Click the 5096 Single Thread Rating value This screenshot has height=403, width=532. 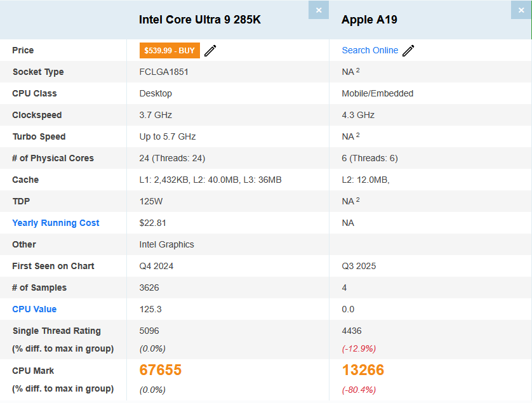[x=149, y=331]
